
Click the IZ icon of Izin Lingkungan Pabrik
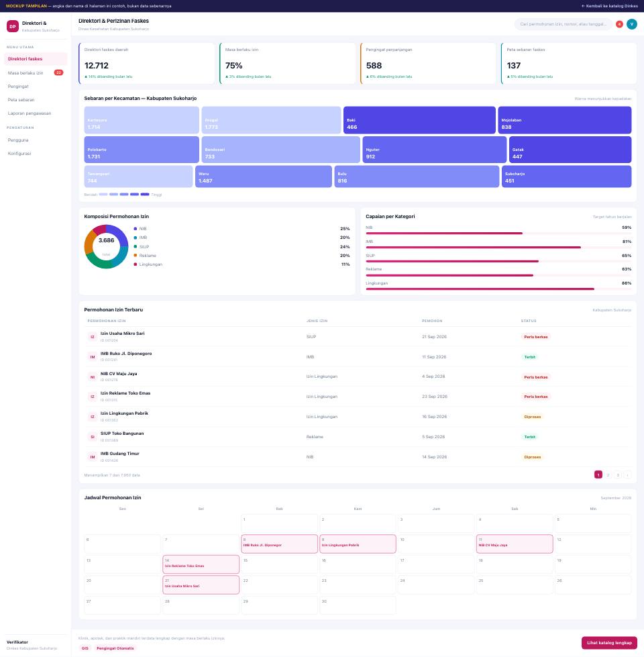point(93,417)
